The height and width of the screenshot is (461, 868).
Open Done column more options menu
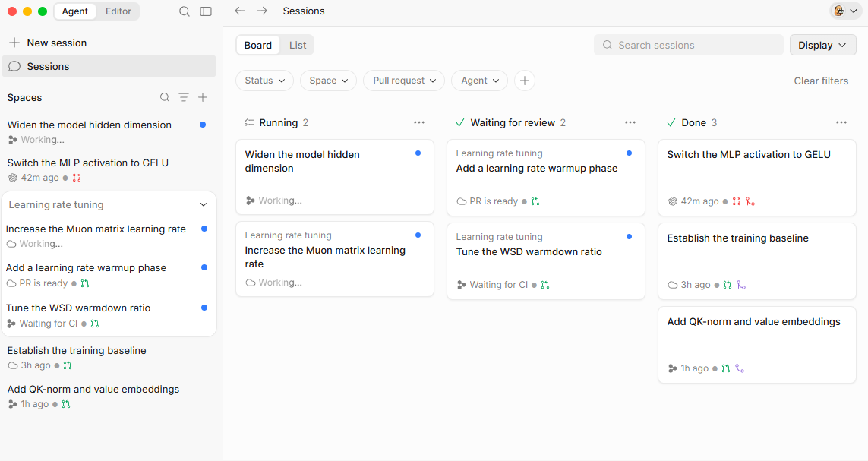point(841,122)
